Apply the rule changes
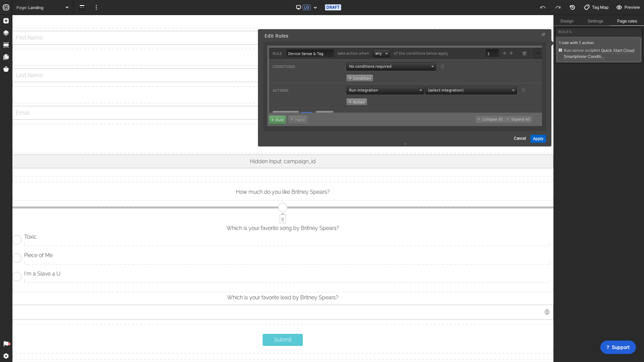The width and height of the screenshot is (644, 362). click(538, 139)
